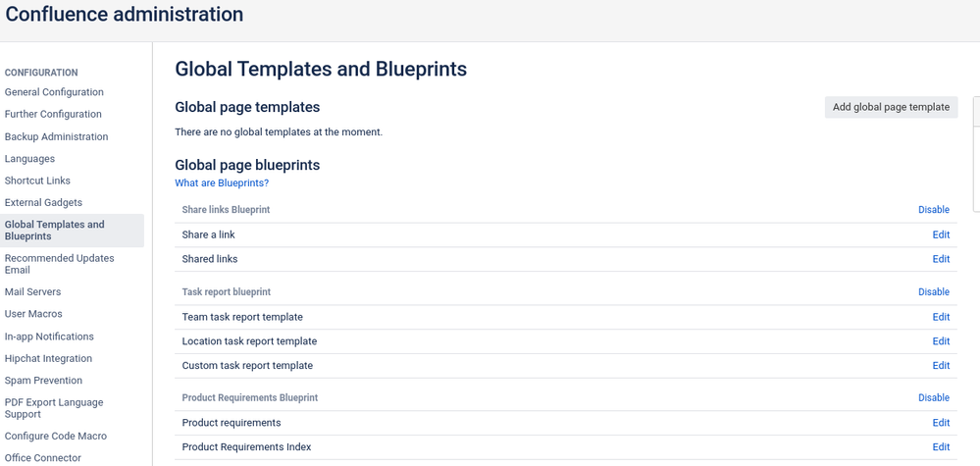Click Team task report template text

tap(242, 317)
